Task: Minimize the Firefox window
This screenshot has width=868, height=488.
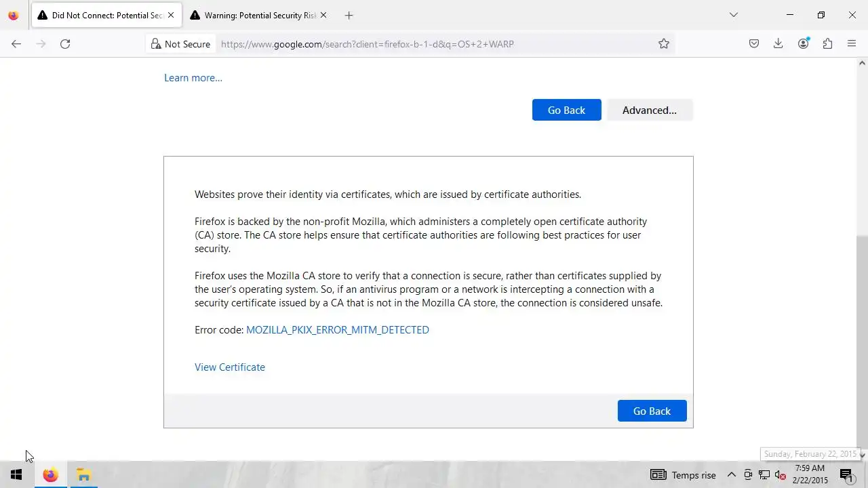Action: click(x=790, y=15)
